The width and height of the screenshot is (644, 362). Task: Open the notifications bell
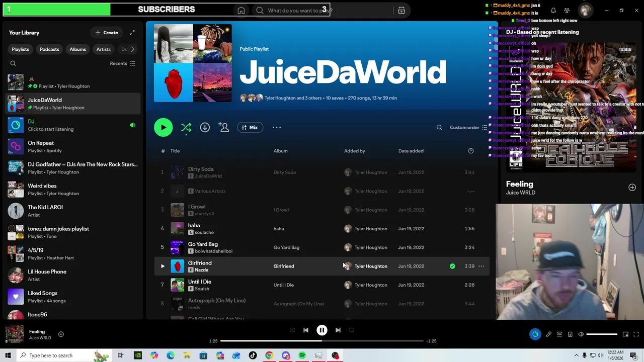[553, 11]
